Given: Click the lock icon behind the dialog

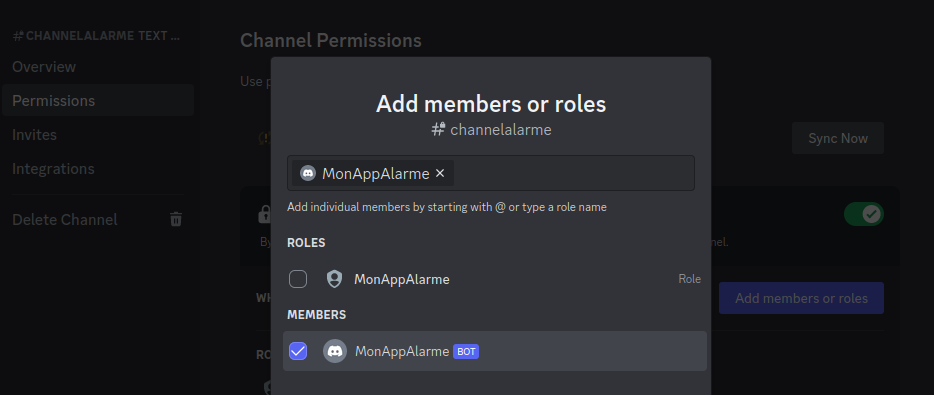Looking at the screenshot, I should pyautogui.click(x=264, y=214).
